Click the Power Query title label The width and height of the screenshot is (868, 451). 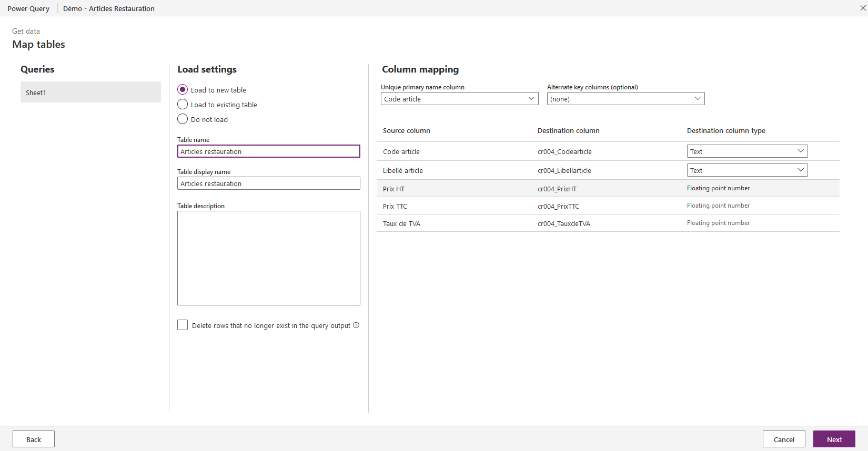pos(28,8)
